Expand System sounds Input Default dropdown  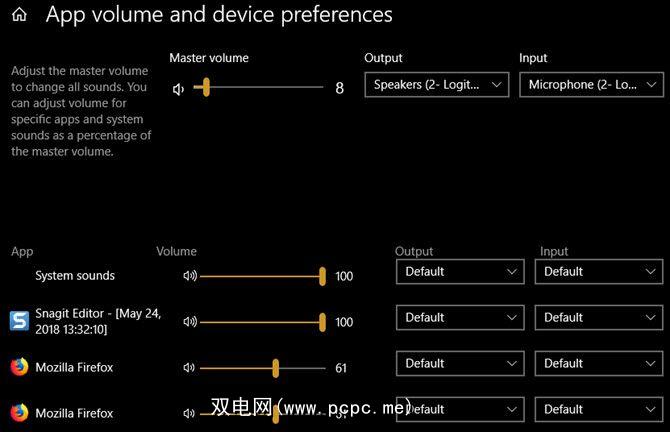pos(598,271)
